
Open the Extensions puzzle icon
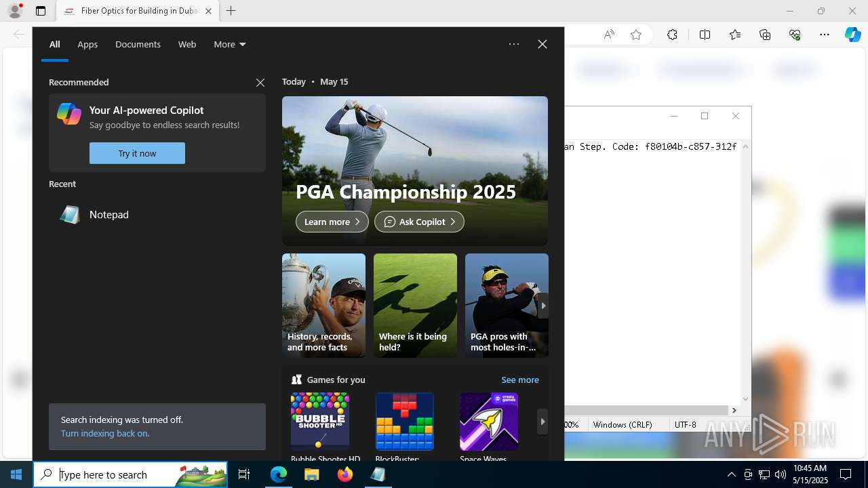click(672, 35)
